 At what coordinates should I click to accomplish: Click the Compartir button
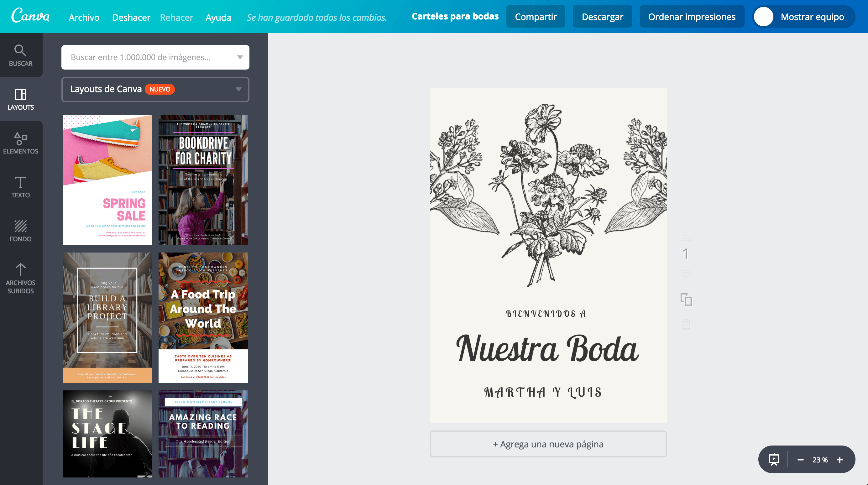point(536,16)
